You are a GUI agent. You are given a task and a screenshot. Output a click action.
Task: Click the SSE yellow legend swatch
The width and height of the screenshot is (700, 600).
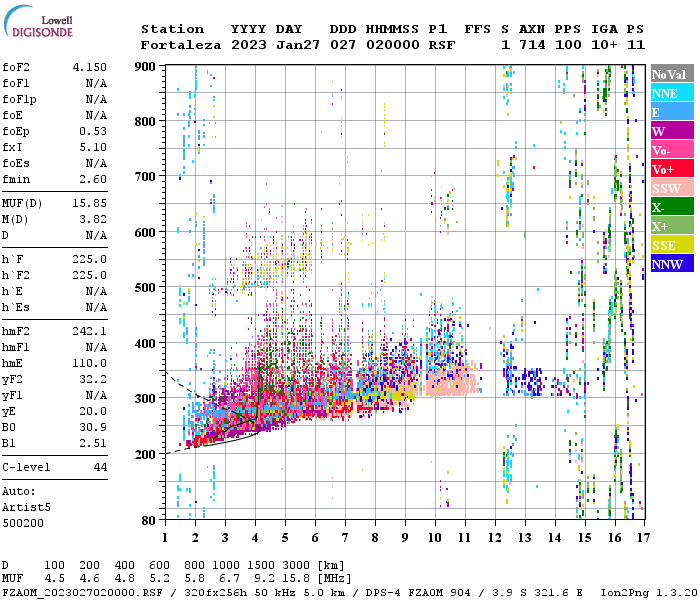670,246
